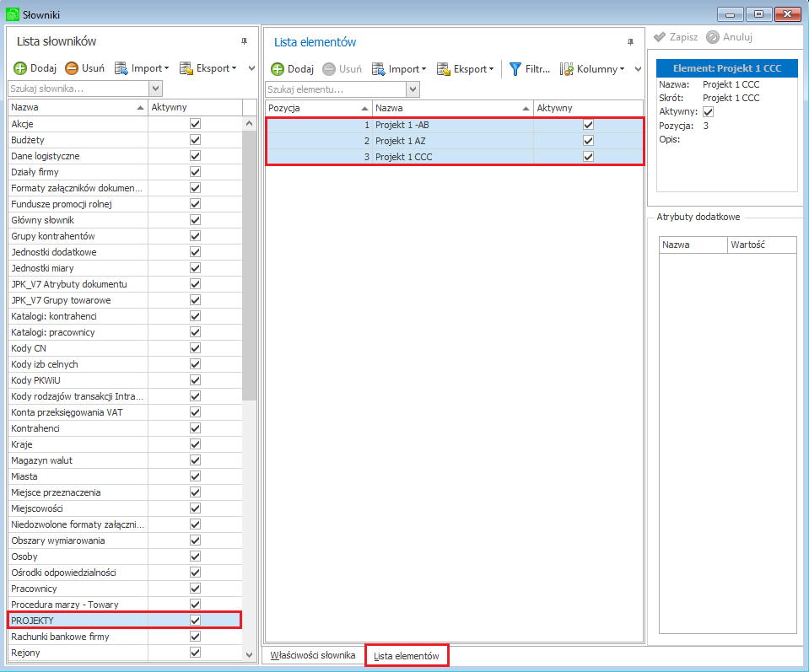Screen dimensions: 809x672
Task: Switch to Właściwości słownika tab
Action: tap(313, 655)
